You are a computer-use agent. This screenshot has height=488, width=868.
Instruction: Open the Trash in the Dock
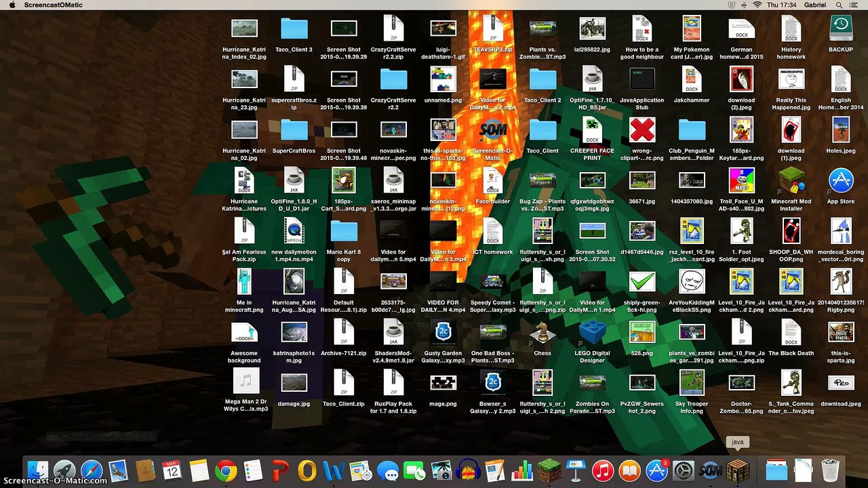click(831, 470)
